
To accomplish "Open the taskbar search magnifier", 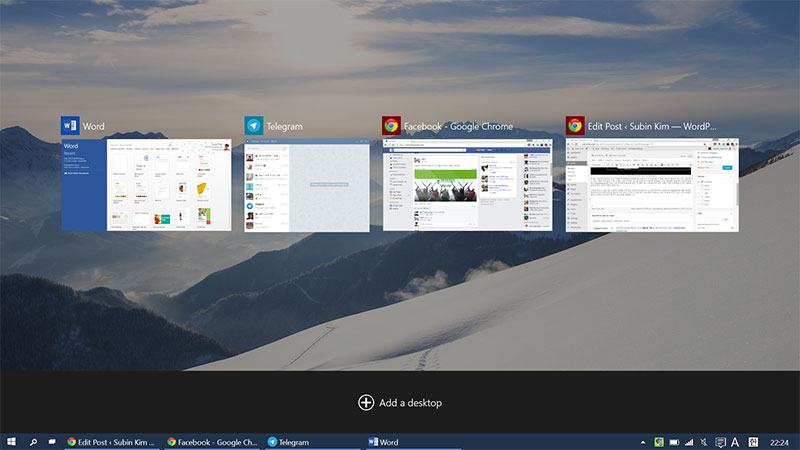I will 33,441.
